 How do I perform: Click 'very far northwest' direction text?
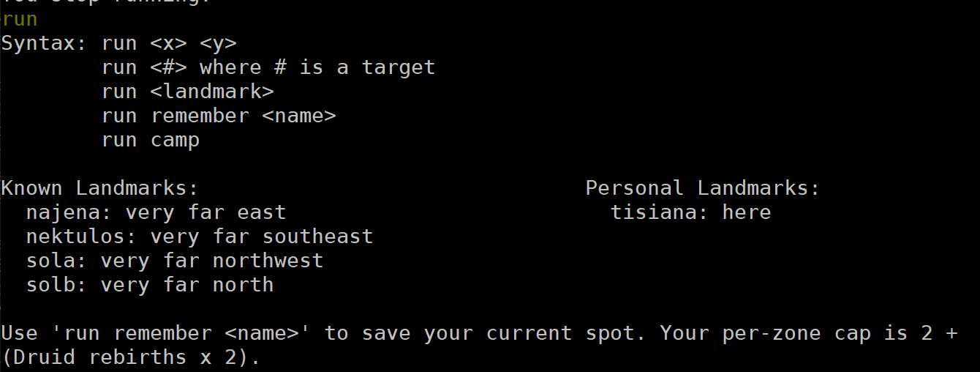[x=212, y=261]
